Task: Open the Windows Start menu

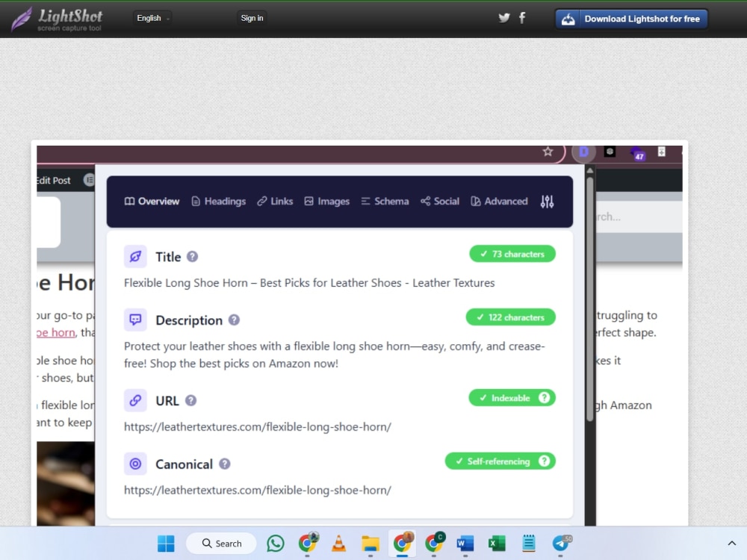Action: pos(166,544)
